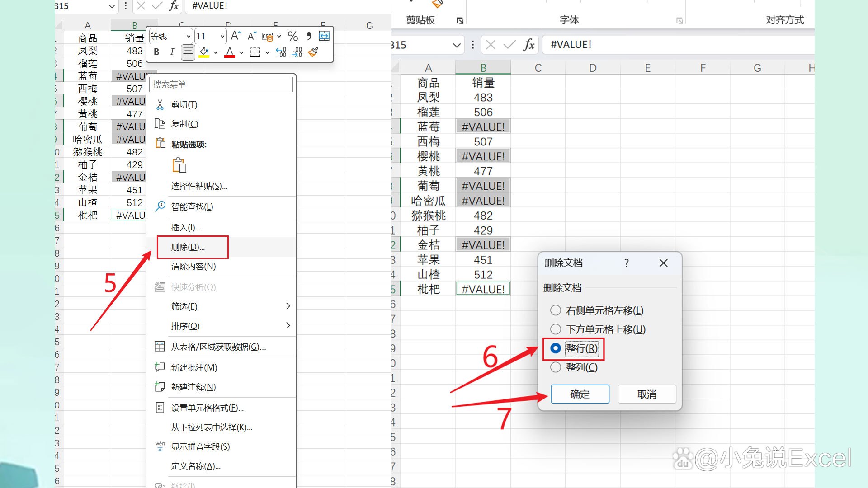Click the 字体 group dialog launcher icon
Screen dimensions: 868x488
pyautogui.click(x=679, y=21)
